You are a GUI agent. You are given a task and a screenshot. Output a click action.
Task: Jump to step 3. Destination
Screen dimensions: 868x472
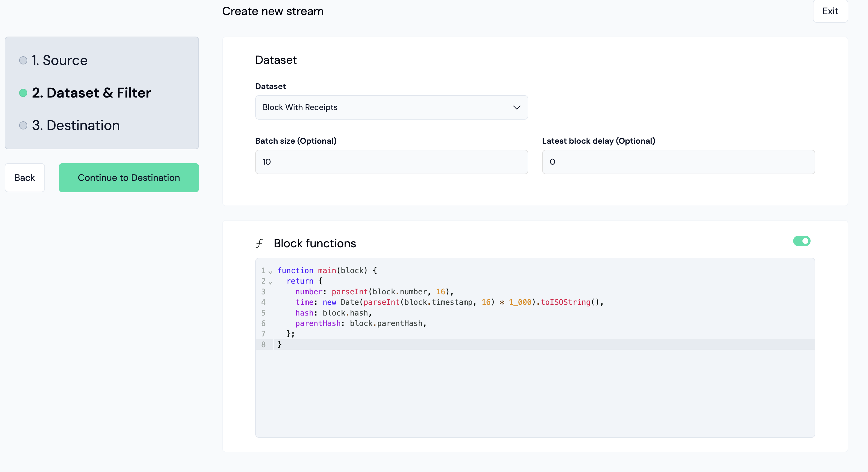[76, 125]
